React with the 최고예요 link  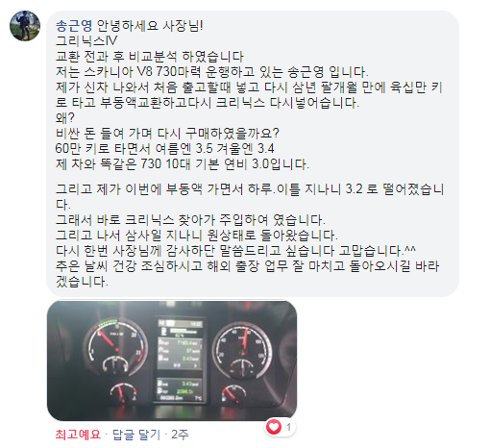pyautogui.click(x=78, y=435)
